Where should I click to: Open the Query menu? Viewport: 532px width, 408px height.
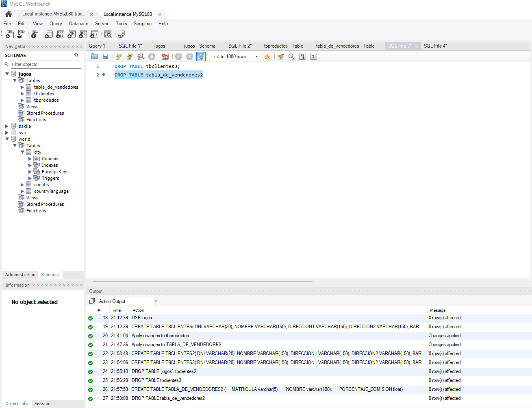pyautogui.click(x=56, y=24)
